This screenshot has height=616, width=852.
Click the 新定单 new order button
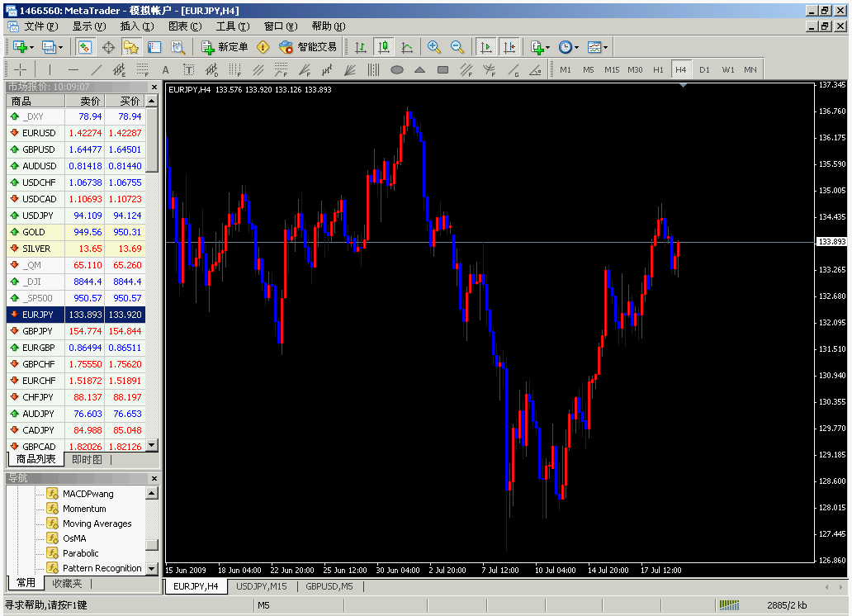225,47
